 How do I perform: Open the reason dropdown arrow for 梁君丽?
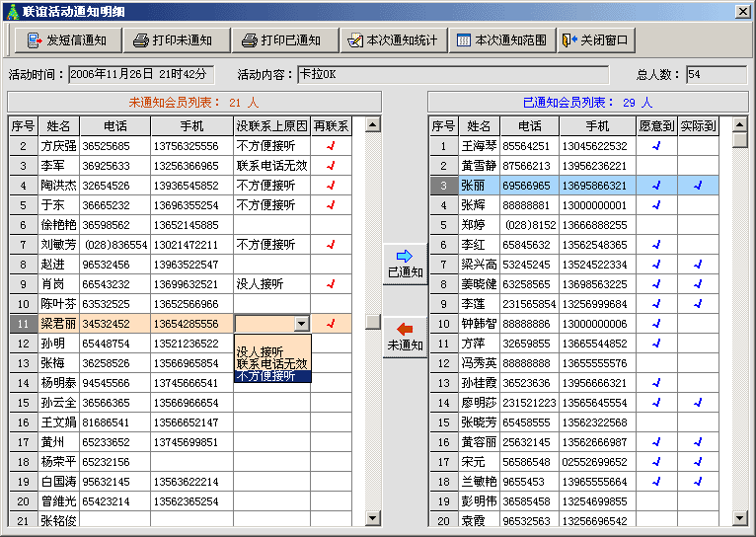pyautogui.click(x=301, y=324)
